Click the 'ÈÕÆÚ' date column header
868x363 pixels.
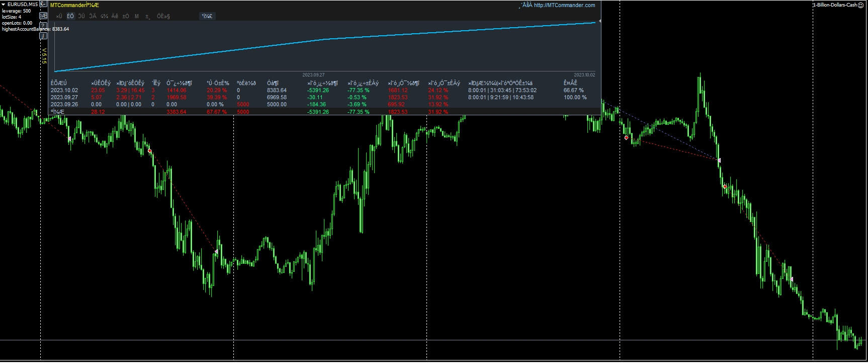[x=58, y=83]
